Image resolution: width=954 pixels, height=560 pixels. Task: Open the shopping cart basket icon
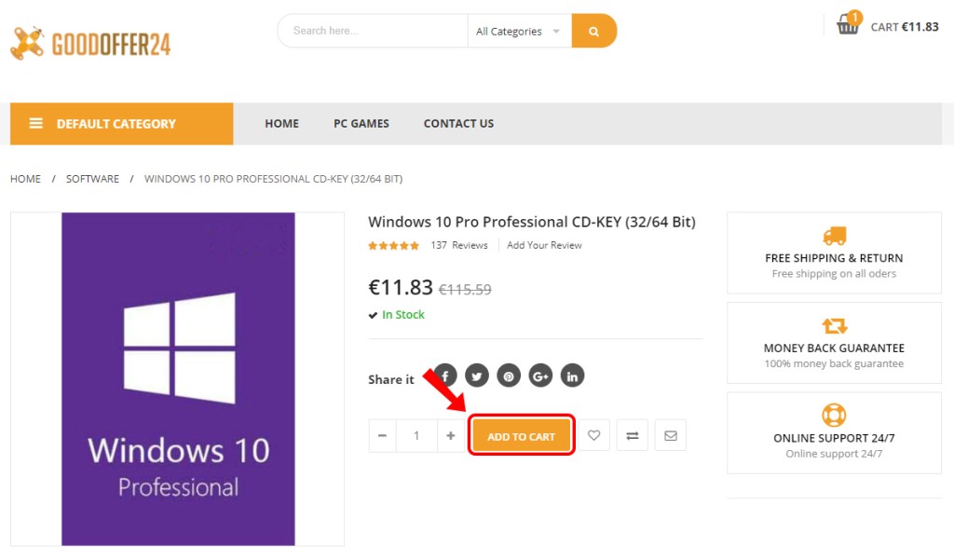coord(847,24)
